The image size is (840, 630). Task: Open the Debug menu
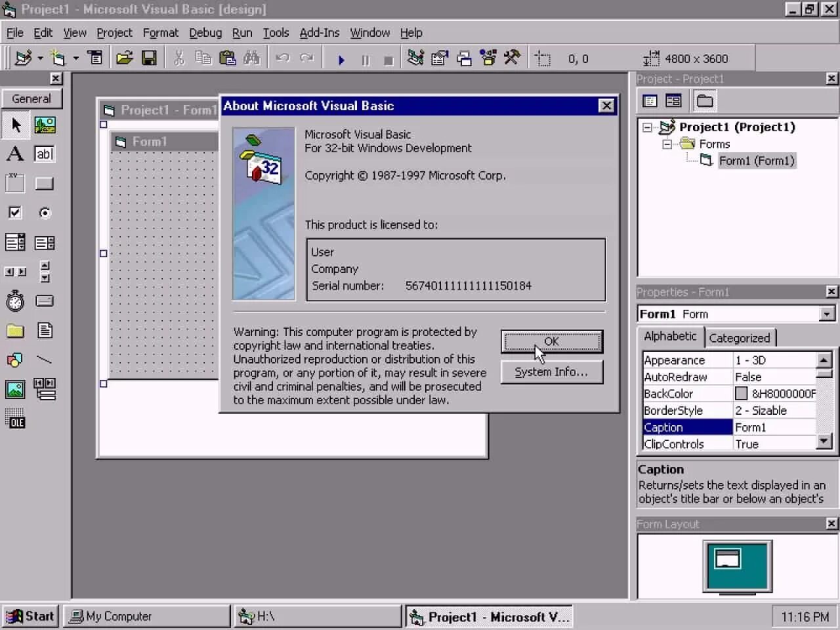click(x=205, y=33)
